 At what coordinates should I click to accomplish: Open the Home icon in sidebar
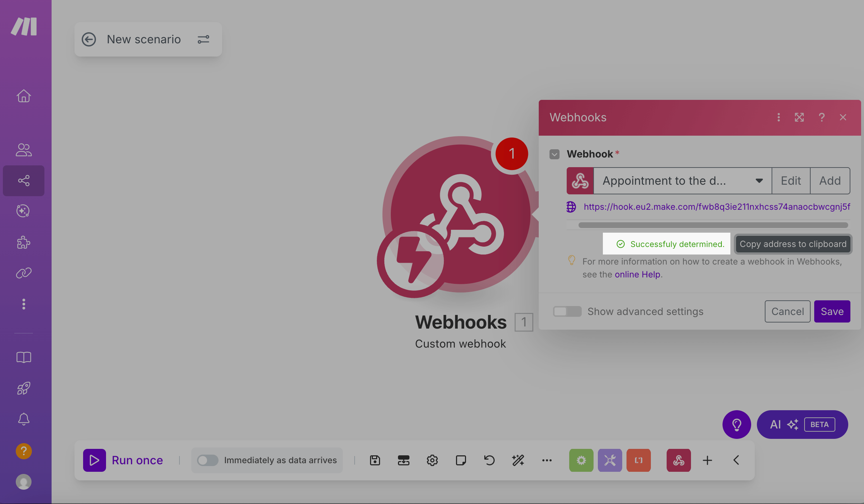(24, 96)
